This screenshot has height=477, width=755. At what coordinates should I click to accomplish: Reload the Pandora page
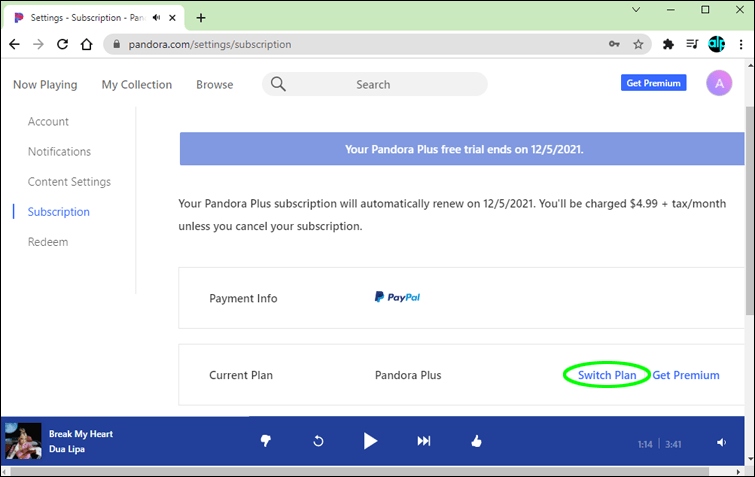click(62, 44)
